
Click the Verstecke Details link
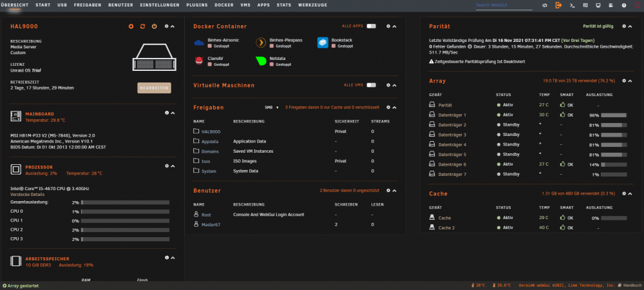[27, 194]
